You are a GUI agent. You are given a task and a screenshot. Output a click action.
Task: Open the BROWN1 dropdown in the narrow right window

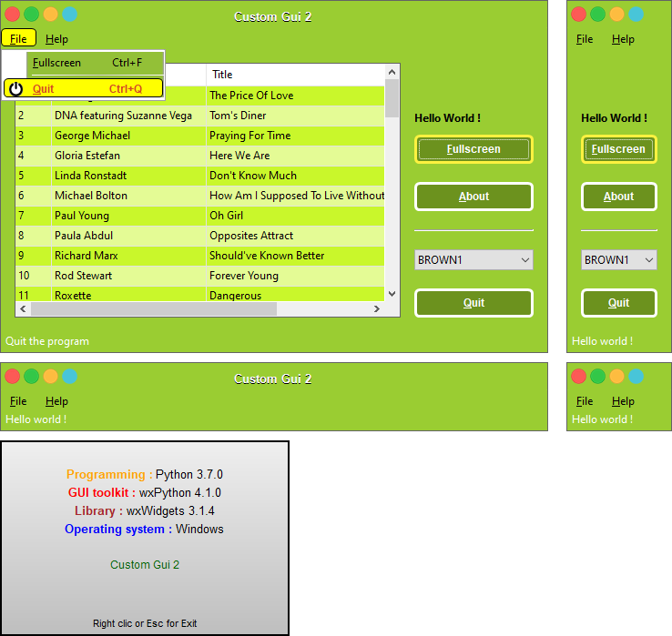(648, 260)
